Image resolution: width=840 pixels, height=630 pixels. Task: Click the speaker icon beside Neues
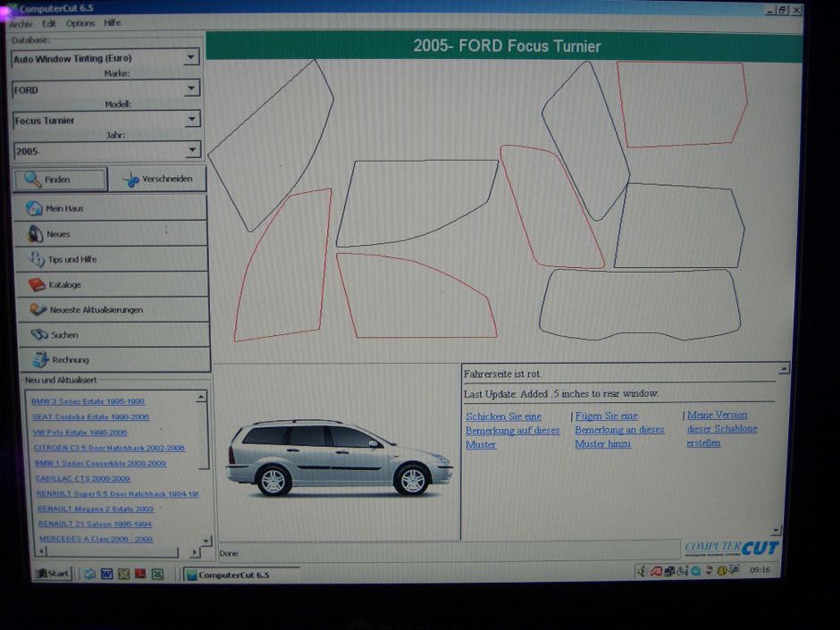tap(35, 234)
